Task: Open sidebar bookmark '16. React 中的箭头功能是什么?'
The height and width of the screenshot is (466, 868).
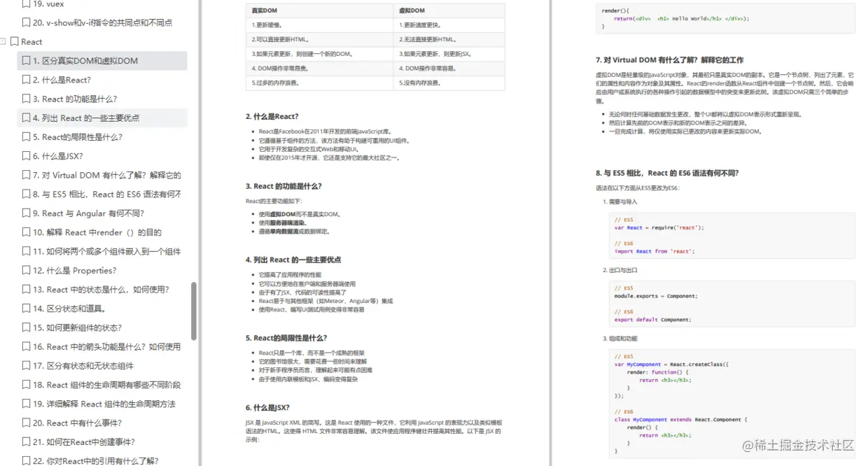Action: pos(101,346)
